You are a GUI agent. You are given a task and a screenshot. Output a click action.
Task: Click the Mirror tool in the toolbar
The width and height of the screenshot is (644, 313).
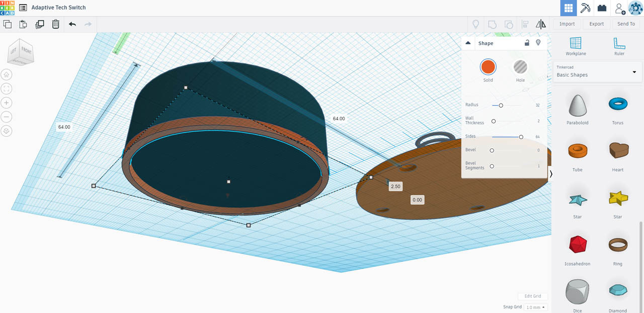tap(541, 24)
